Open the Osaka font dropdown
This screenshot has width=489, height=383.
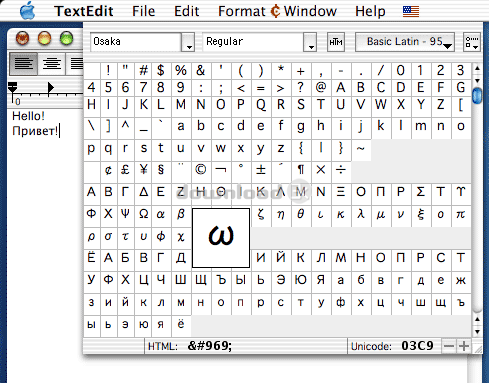pyautogui.click(x=142, y=42)
